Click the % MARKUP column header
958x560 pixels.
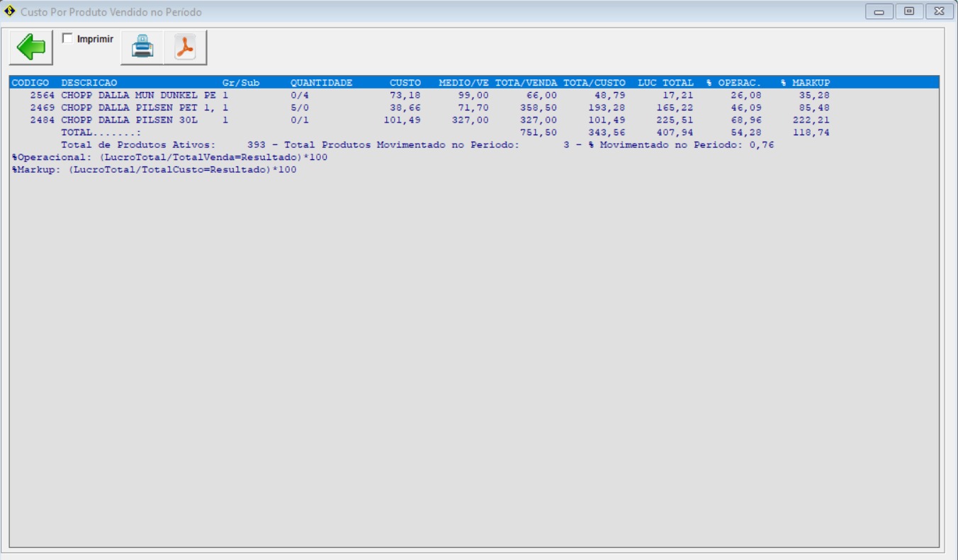805,83
